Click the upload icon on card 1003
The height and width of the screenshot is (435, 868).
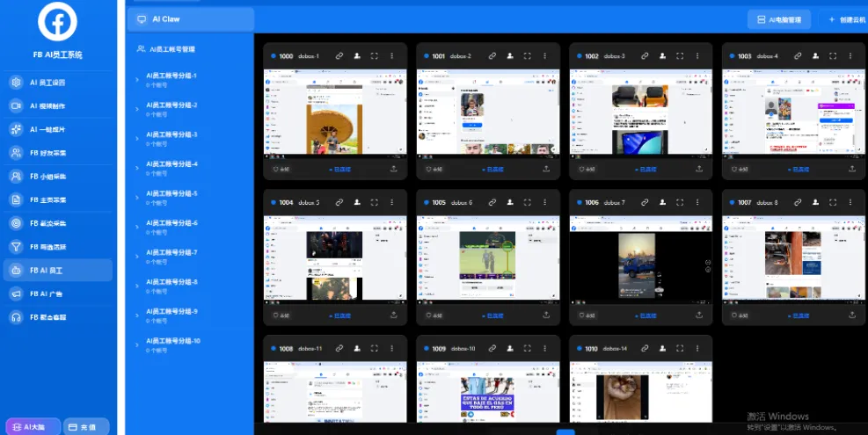(852, 169)
